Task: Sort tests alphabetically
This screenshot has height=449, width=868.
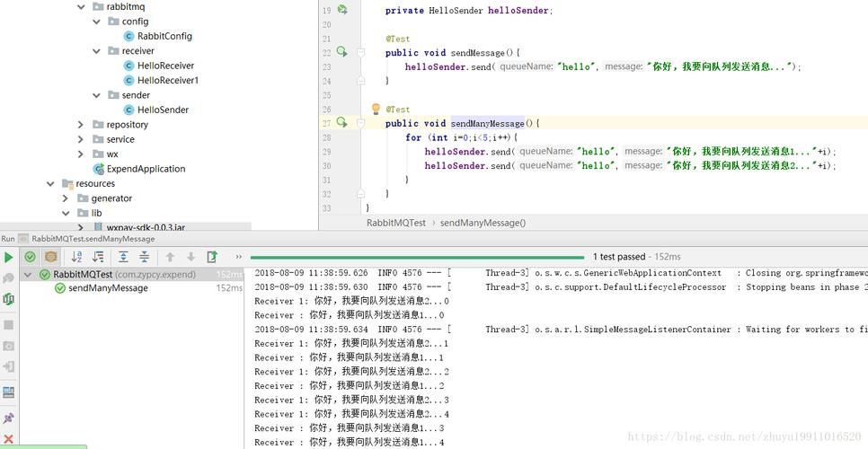Action: tap(77, 257)
